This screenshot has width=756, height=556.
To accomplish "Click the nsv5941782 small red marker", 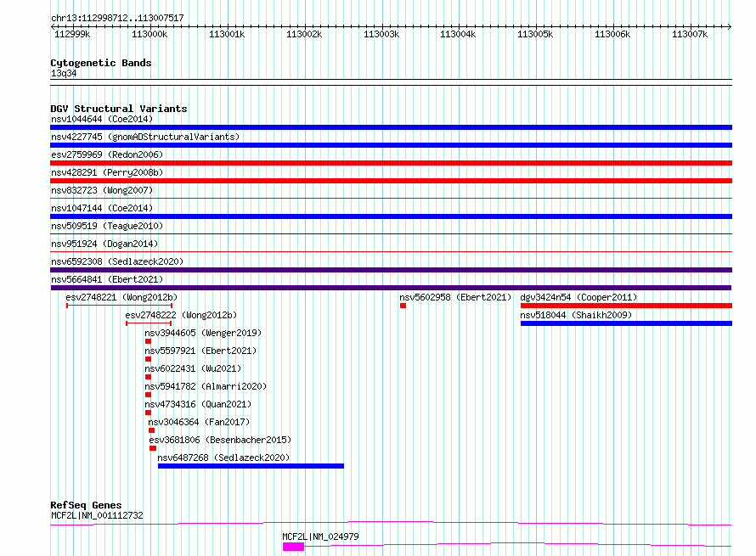I will (x=148, y=395).
